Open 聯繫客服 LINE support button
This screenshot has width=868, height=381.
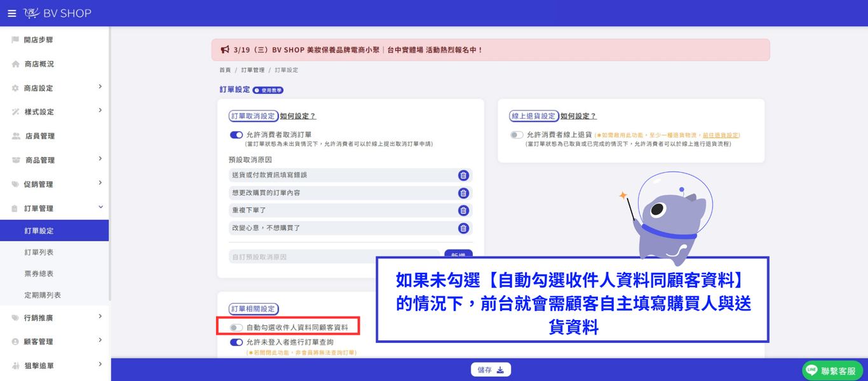pyautogui.click(x=832, y=371)
